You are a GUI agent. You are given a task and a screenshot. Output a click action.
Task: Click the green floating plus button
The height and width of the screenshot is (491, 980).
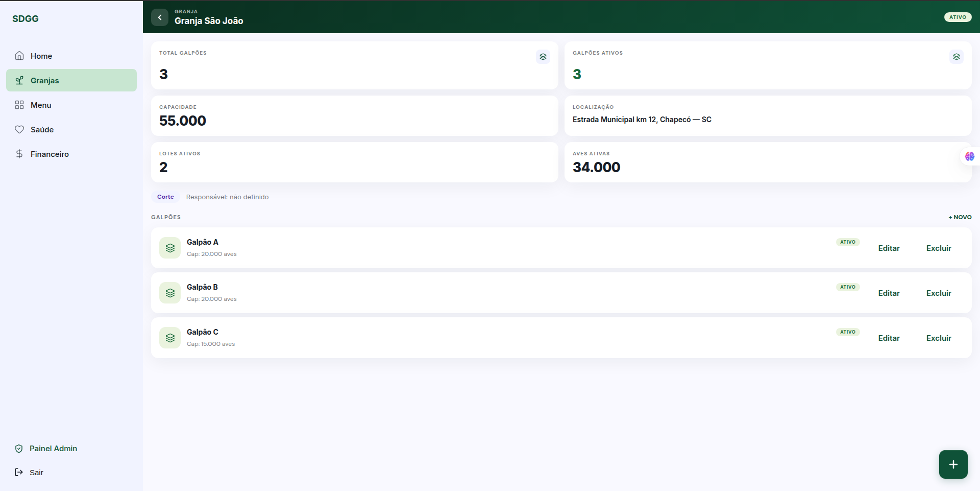pos(953,464)
